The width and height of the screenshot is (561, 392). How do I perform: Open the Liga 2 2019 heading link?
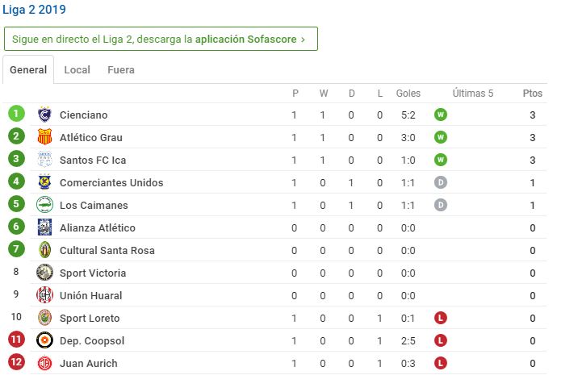pyautogui.click(x=34, y=10)
